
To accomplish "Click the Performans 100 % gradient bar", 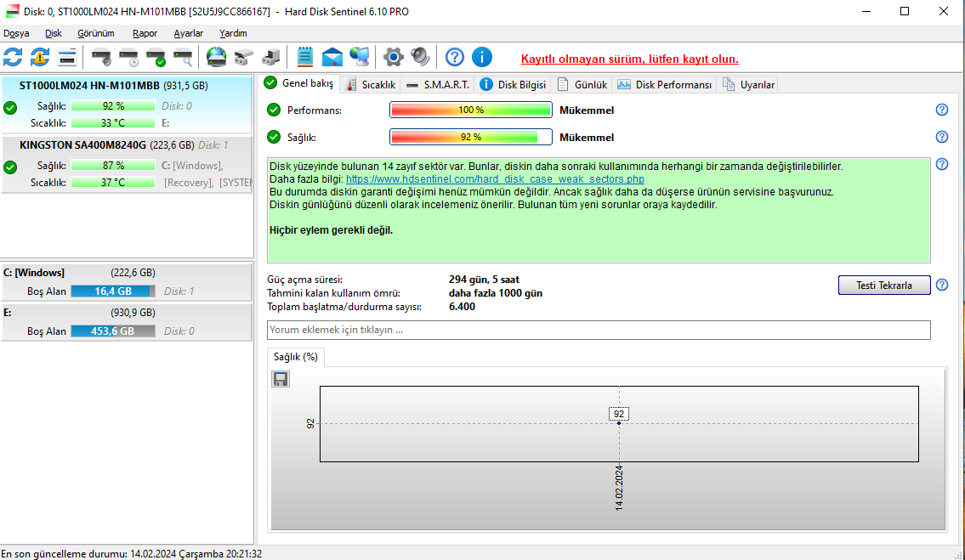I will click(471, 110).
